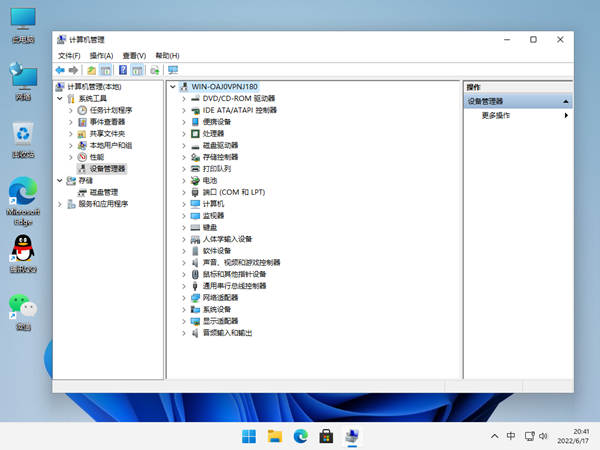Click 更多操作 in the actions pane
The width and height of the screenshot is (600, 450).
click(496, 115)
